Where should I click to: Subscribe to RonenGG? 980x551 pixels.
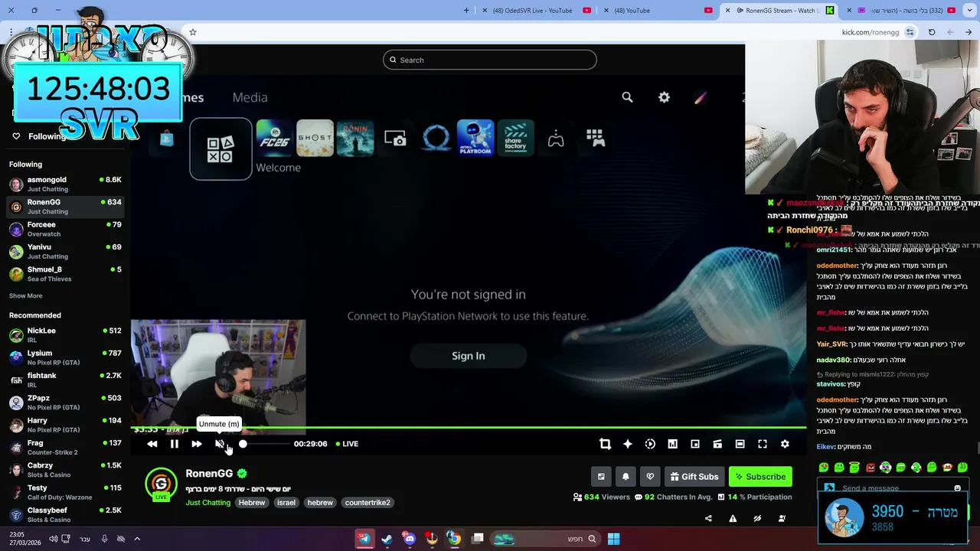coord(760,477)
